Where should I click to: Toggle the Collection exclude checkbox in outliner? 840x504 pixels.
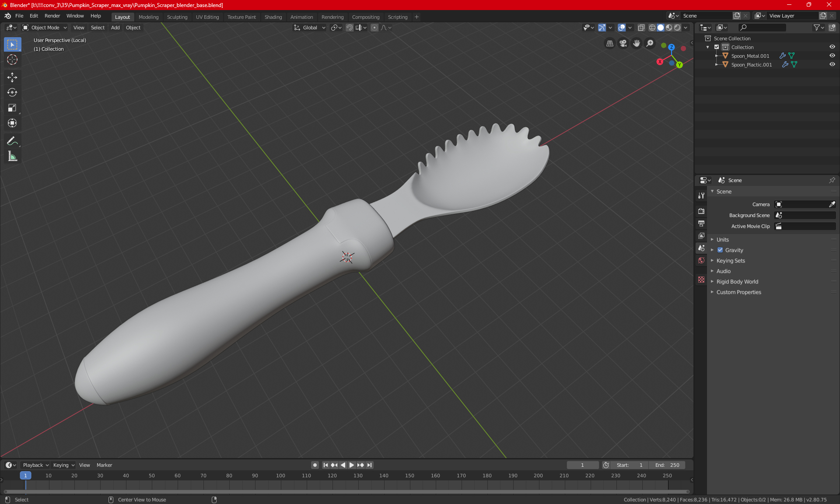717,47
